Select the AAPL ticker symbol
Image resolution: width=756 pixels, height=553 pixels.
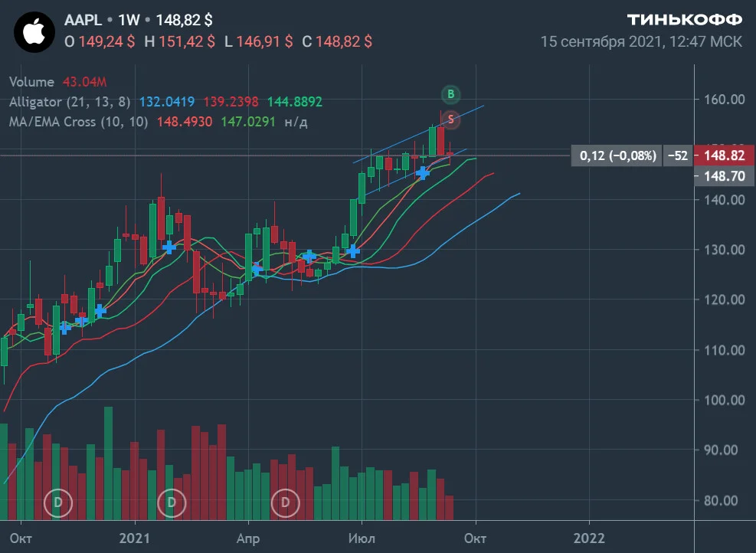click(83, 20)
